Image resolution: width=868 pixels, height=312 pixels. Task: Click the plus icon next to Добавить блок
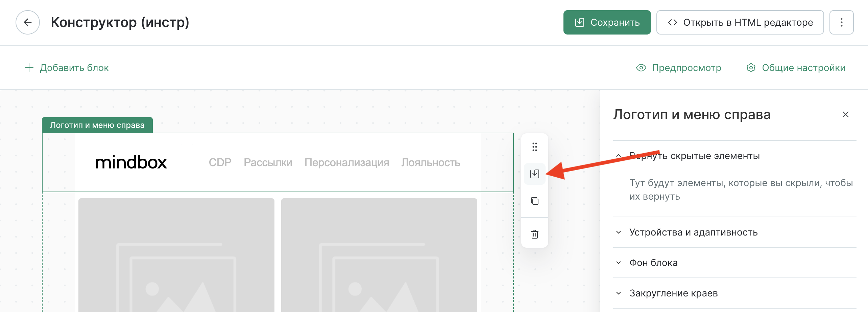coord(29,68)
